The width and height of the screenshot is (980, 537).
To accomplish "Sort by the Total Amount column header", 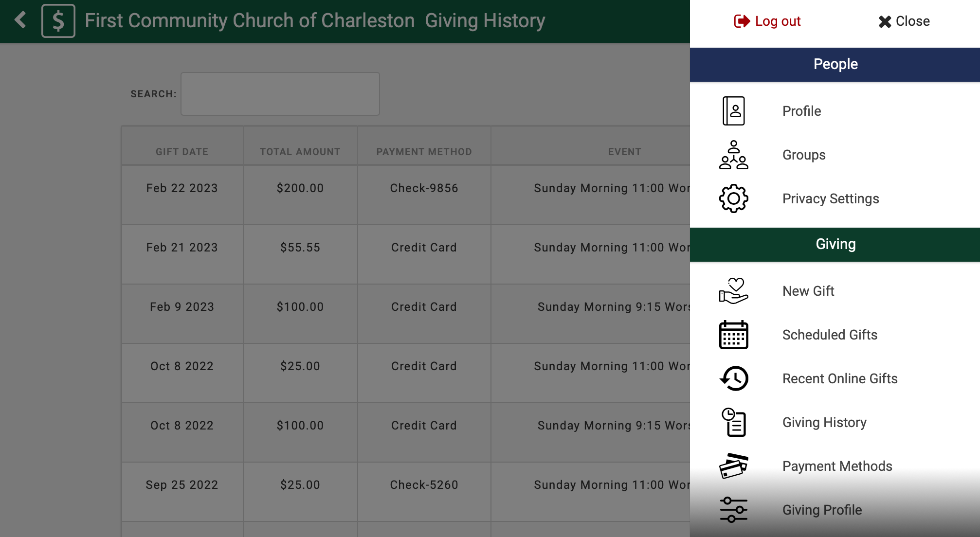I will (300, 152).
